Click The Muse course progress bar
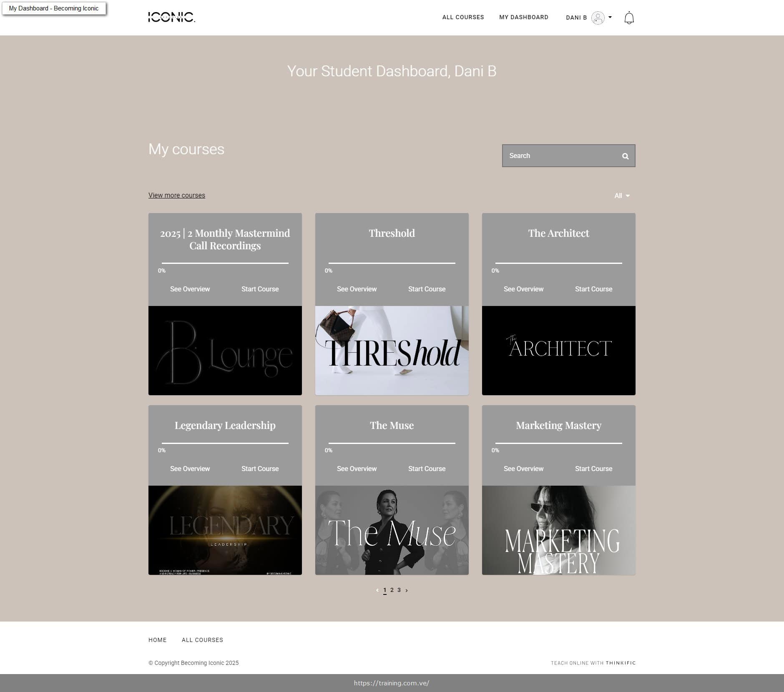The width and height of the screenshot is (784, 692). (x=392, y=443)
